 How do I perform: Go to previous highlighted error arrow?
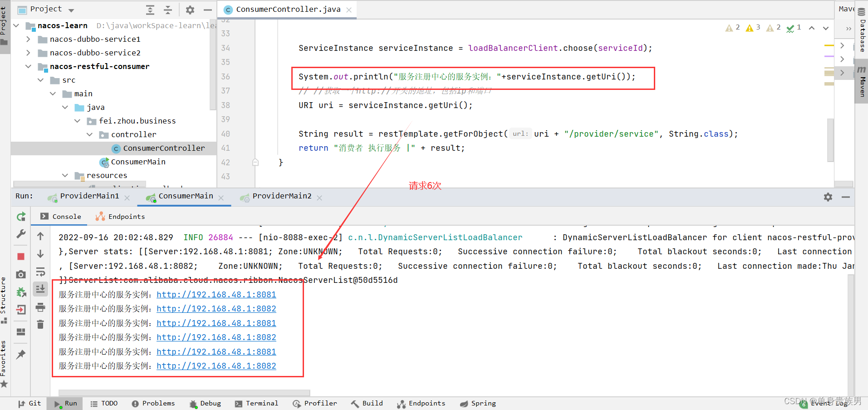pyautogui.click(x=812, y=28)
